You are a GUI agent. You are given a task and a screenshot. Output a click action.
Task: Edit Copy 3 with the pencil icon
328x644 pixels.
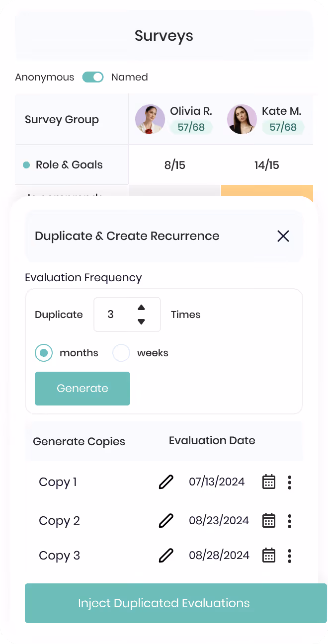(x=166, y=556)
